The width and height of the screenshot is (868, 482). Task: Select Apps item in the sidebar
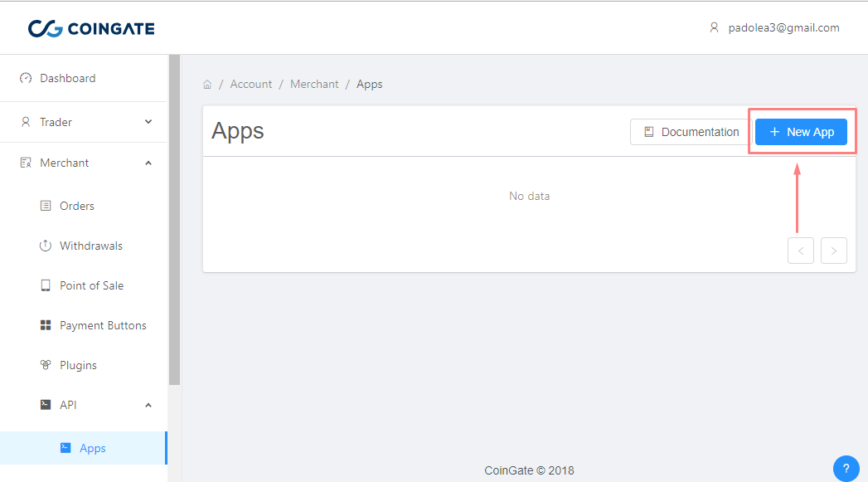[84, 448]
